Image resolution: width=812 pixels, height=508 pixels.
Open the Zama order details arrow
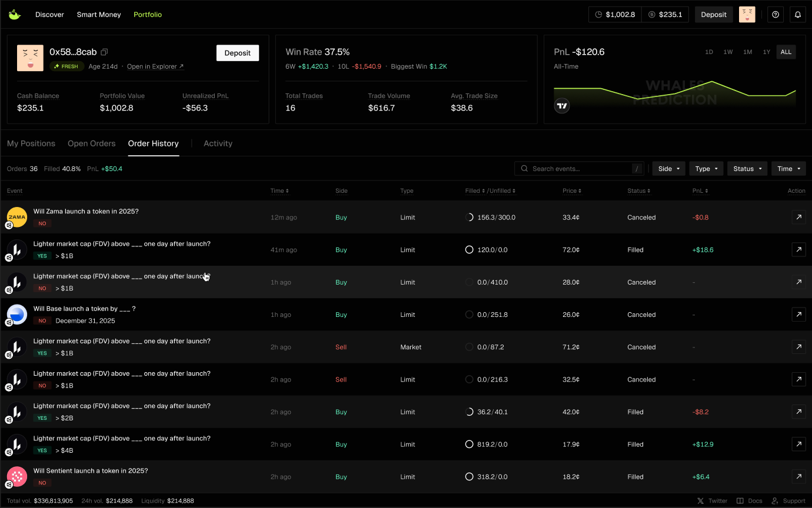(798, 218)
